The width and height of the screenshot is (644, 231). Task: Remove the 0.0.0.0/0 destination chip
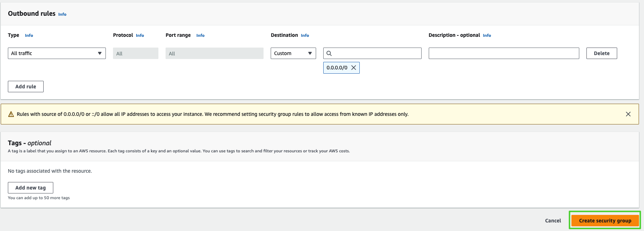click(353, 68)
